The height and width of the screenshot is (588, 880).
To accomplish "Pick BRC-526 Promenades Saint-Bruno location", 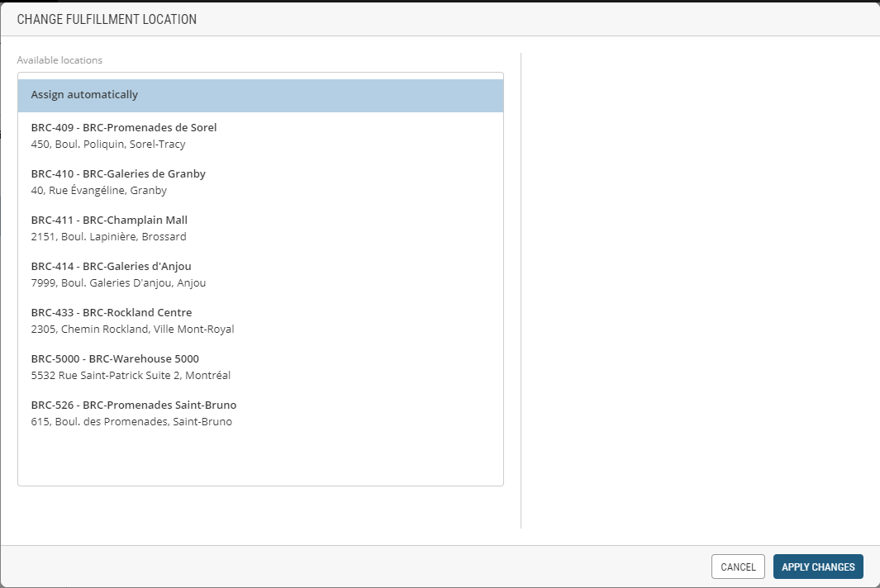I will point(134,405).
